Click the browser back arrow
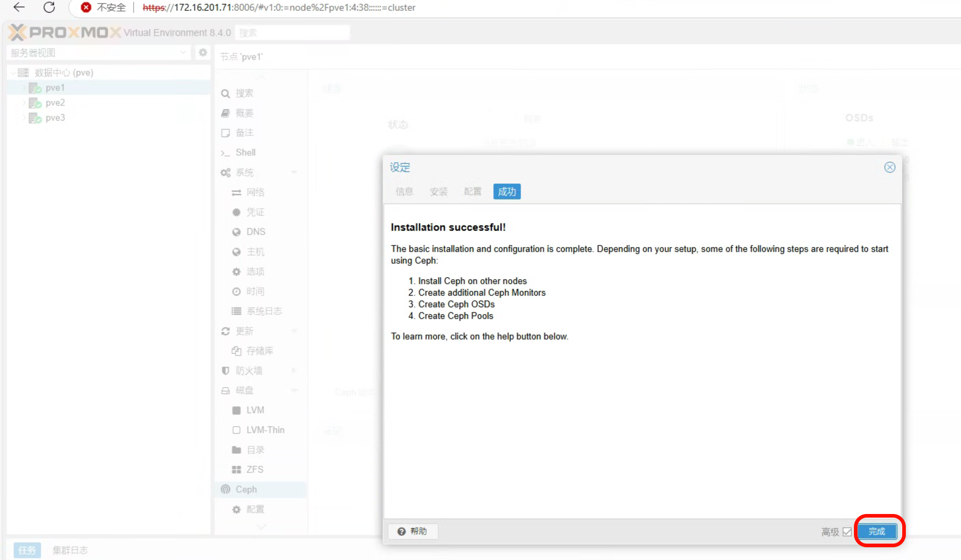Screen dimensions: 961x560 click(19, 7)
